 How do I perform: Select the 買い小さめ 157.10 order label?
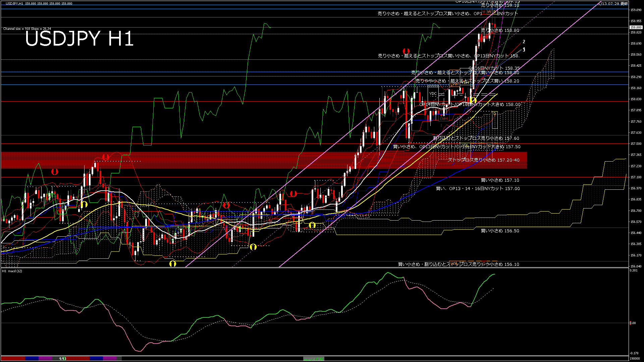[500, 180]
